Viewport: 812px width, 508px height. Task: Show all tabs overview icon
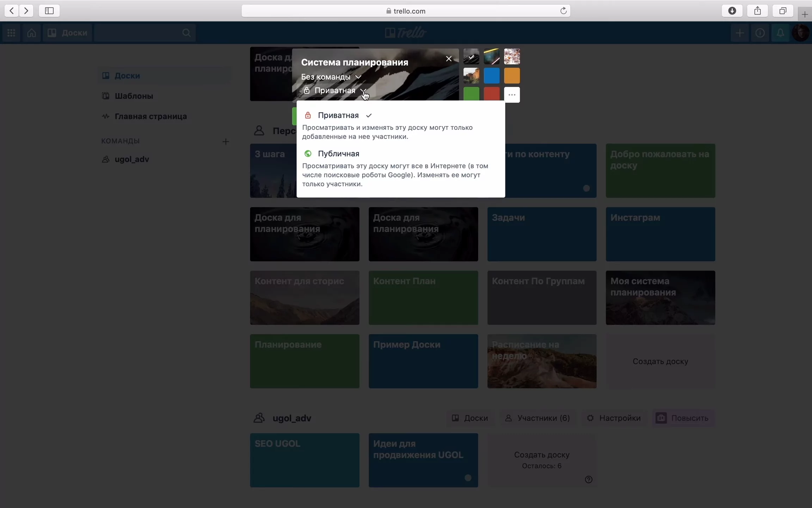(x=783, y=11)
